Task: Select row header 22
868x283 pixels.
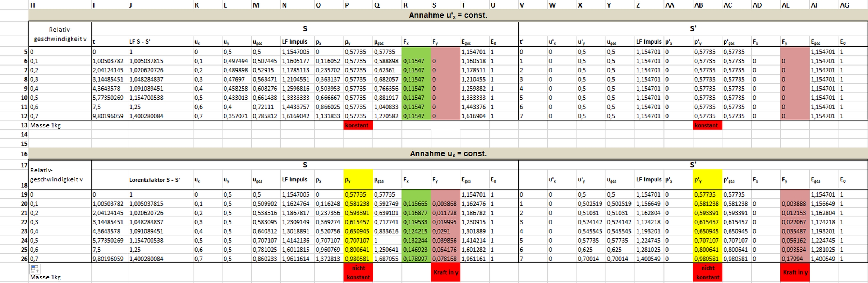Action: pos(14,222)
